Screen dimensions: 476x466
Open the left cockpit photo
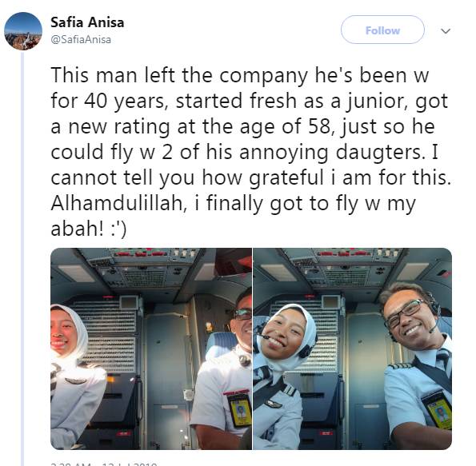tap(151, 349)
